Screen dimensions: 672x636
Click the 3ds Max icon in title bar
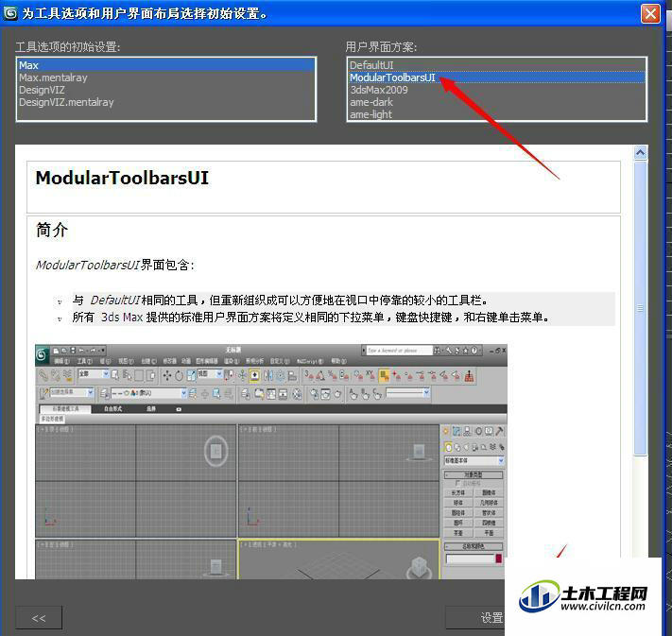tap(10, 13)
